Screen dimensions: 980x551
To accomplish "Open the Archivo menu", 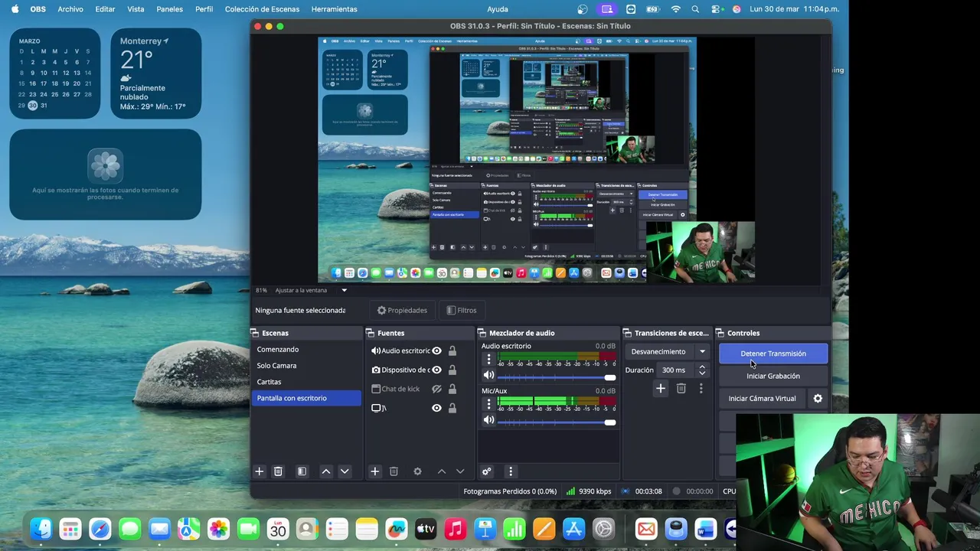I will [70, 9].
